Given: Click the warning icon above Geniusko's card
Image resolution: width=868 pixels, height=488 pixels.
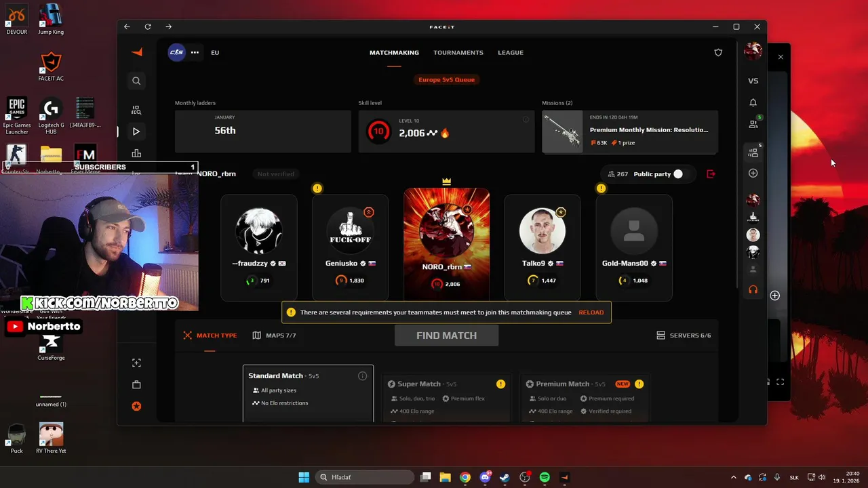Looking at the screenshot, I should (x=317, y=188).
